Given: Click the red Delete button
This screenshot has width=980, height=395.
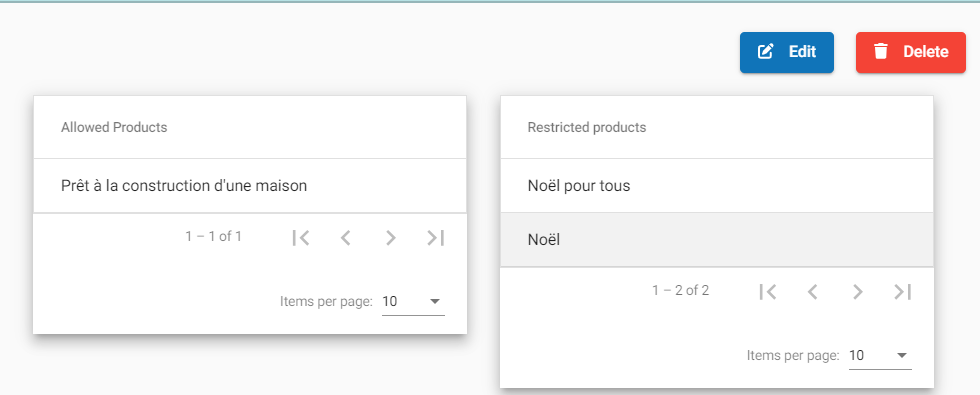Looking at the screenshot, I should [911, 52].
